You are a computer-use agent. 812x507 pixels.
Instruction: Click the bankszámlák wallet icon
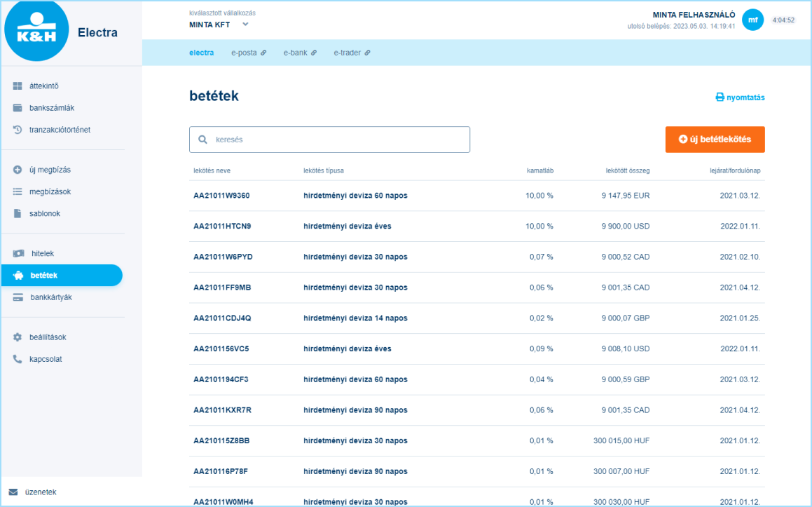click(18, 108)
